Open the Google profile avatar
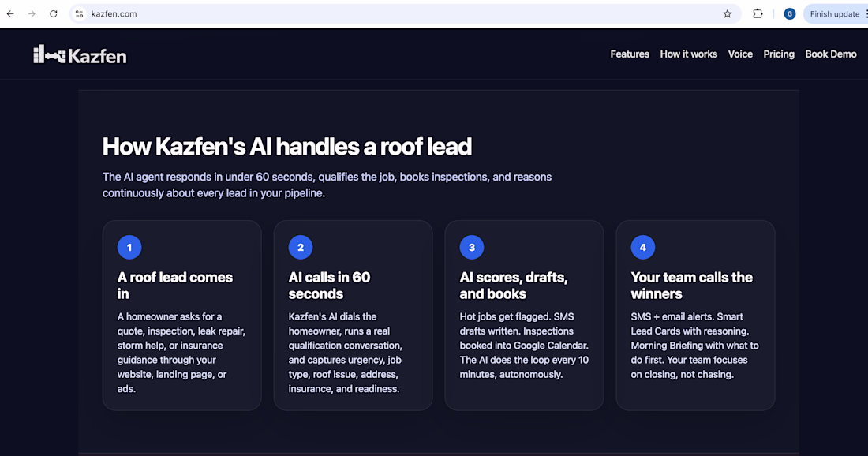Image resolution: width=868 pixels, height=456 pixels. (790, 14)
